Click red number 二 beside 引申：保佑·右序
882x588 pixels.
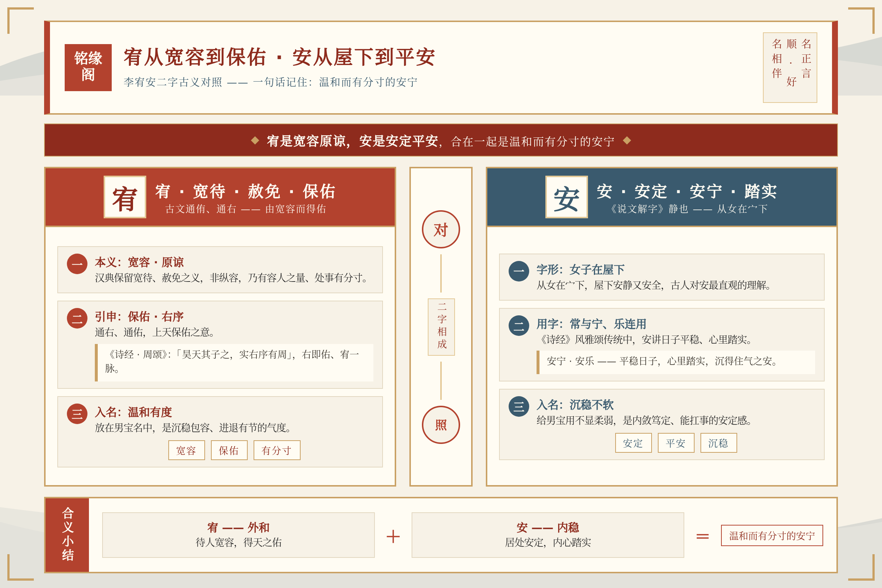coord(77,318)
